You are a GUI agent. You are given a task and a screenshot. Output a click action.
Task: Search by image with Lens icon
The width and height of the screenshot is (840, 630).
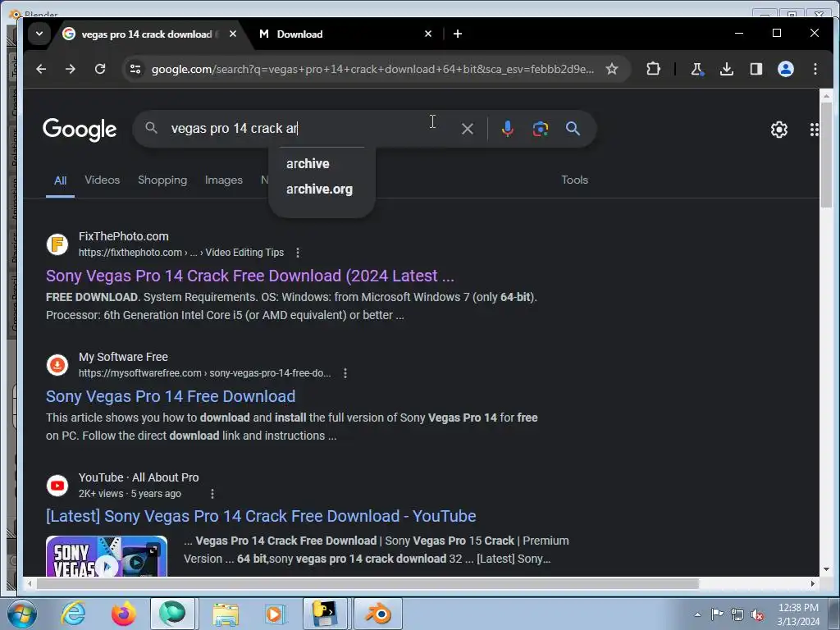[x=540, y=129]
